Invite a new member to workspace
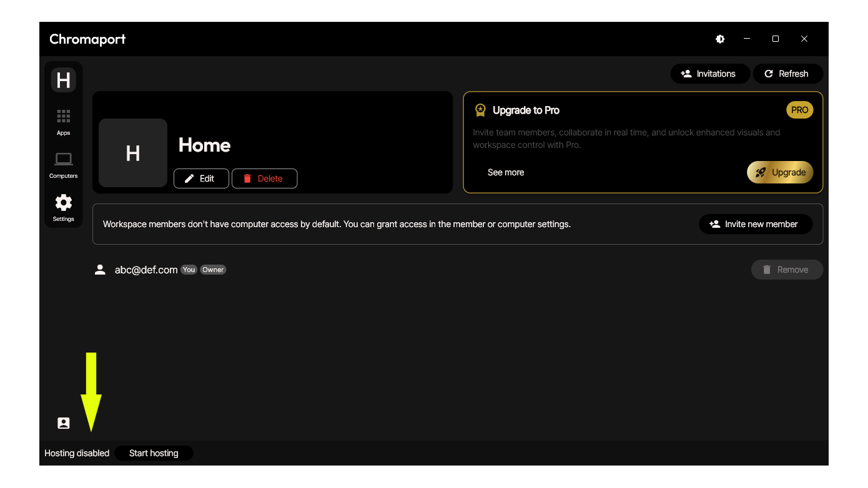 tap(755, 224)
